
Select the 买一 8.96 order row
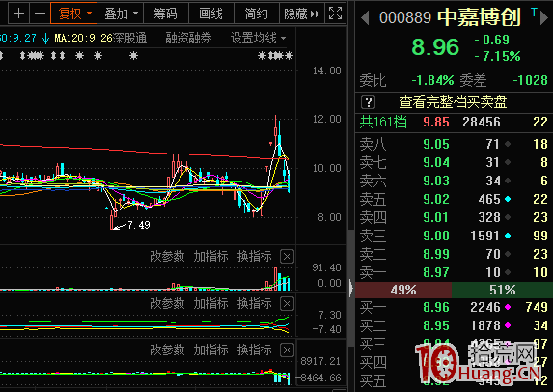[454, 307]
